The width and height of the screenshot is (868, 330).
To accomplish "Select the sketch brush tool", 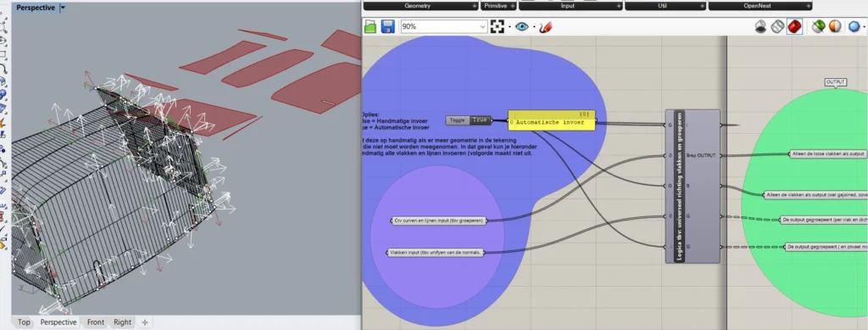I will click(x=545, y=26).
